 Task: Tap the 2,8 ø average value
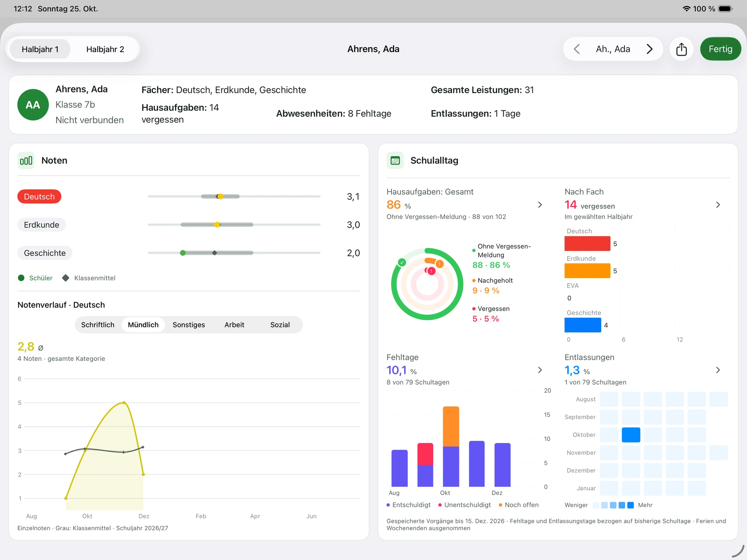(x=30, y=346)
